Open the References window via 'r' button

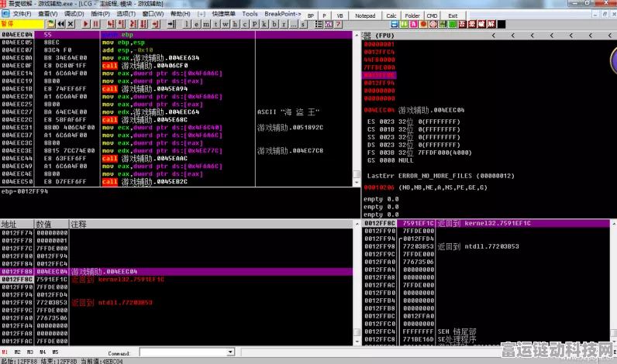tap(284, 24)
